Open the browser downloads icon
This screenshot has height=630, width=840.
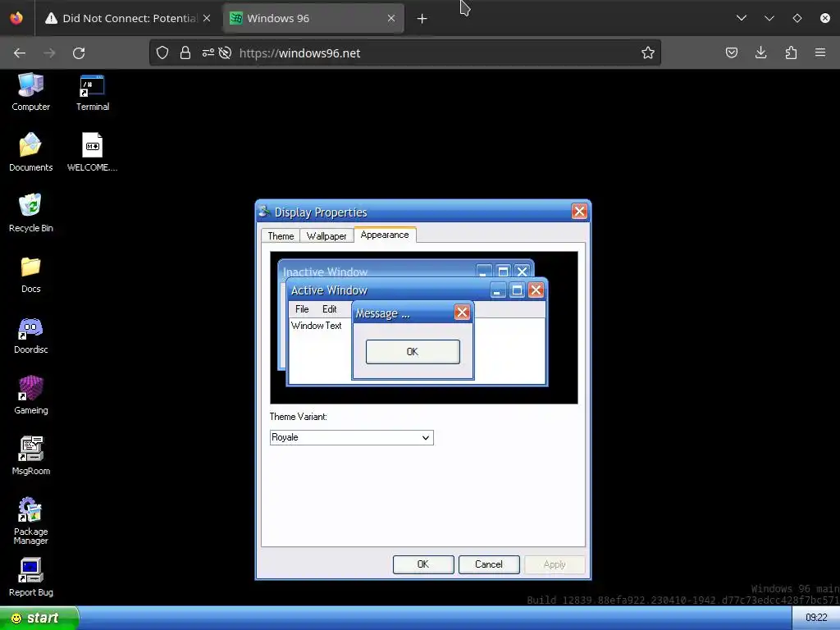coord(760,52)
